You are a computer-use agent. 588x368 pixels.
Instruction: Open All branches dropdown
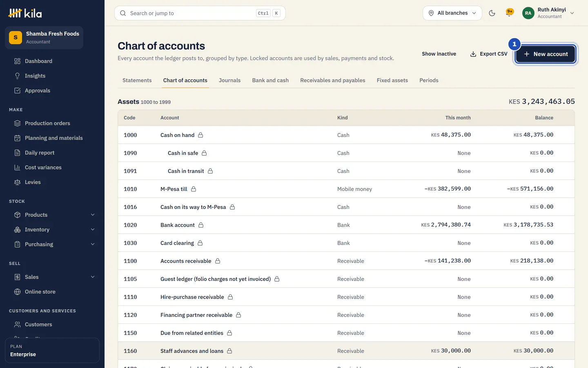tap(452, 13)
